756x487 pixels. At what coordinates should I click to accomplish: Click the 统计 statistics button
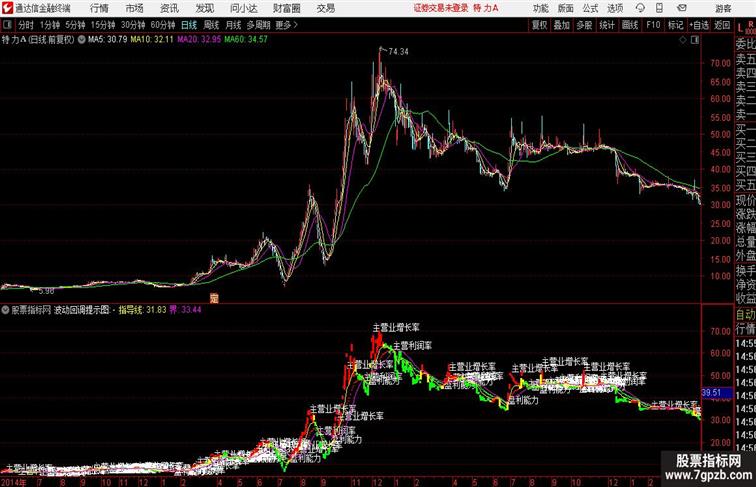[x=607, y=25]
